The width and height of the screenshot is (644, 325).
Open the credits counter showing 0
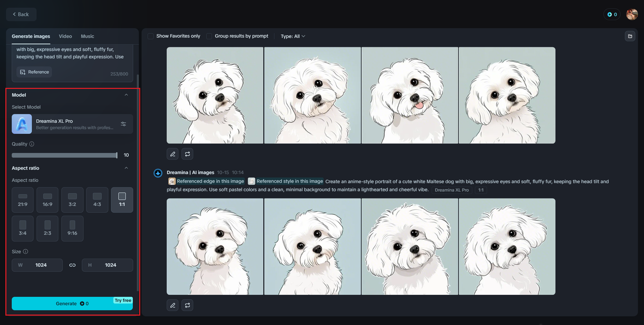pos(612,15)
